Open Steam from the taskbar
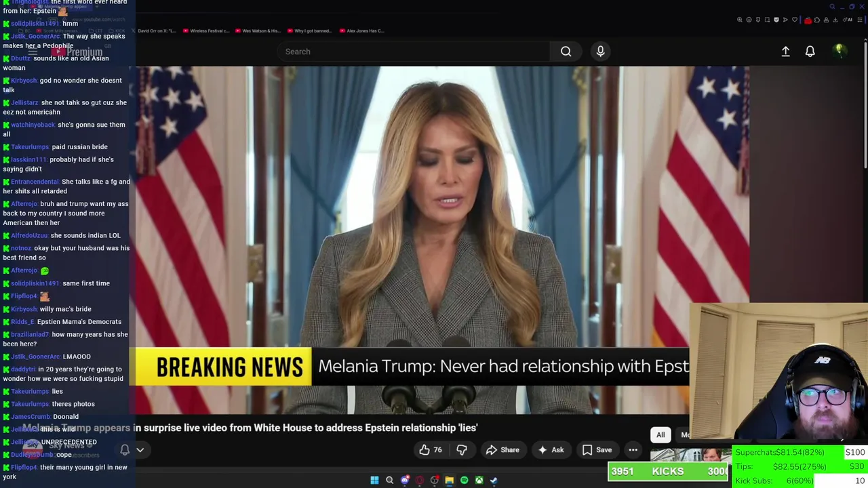The height and width of the screenshot is (488, 868). pos(494,481)
